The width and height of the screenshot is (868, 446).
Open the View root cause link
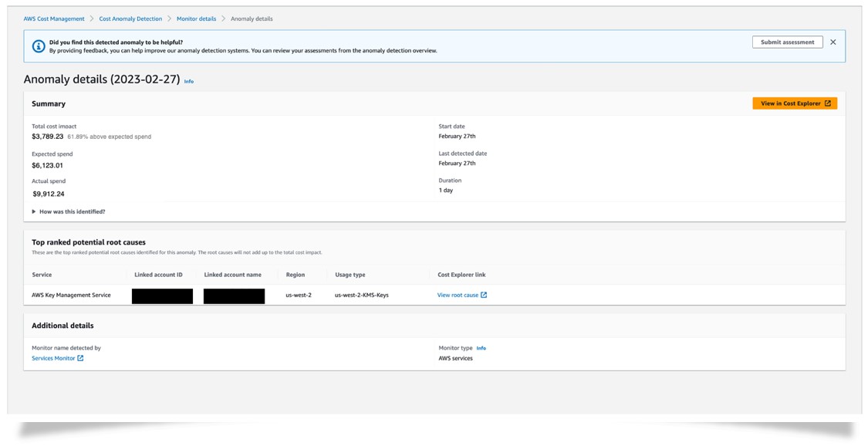(x=458, y=296)
